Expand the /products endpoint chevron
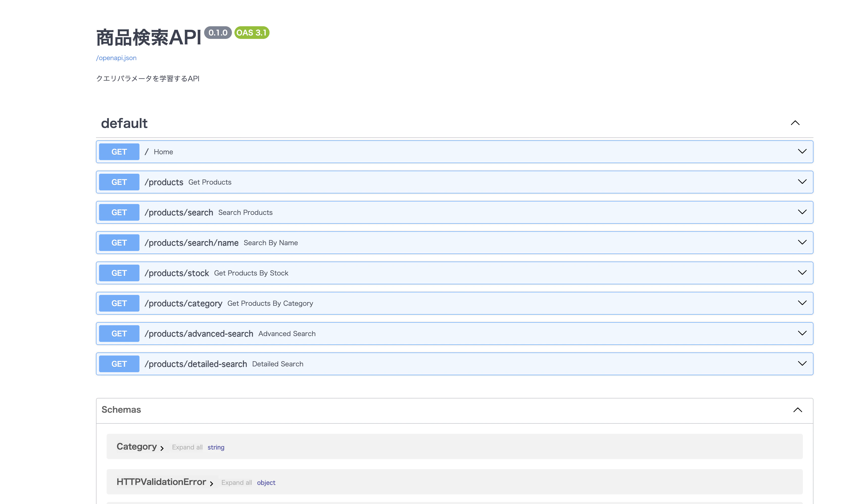The image size is (865, 504). click(x=802, y=182)
